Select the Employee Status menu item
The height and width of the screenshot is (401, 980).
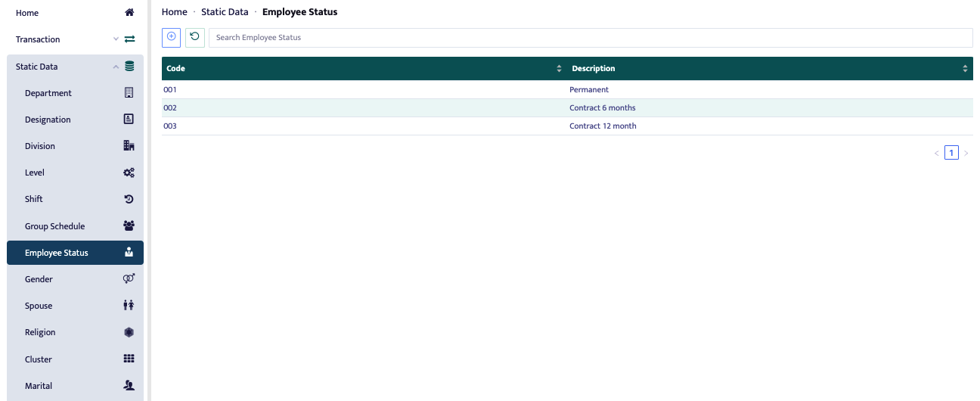point(75,253)
